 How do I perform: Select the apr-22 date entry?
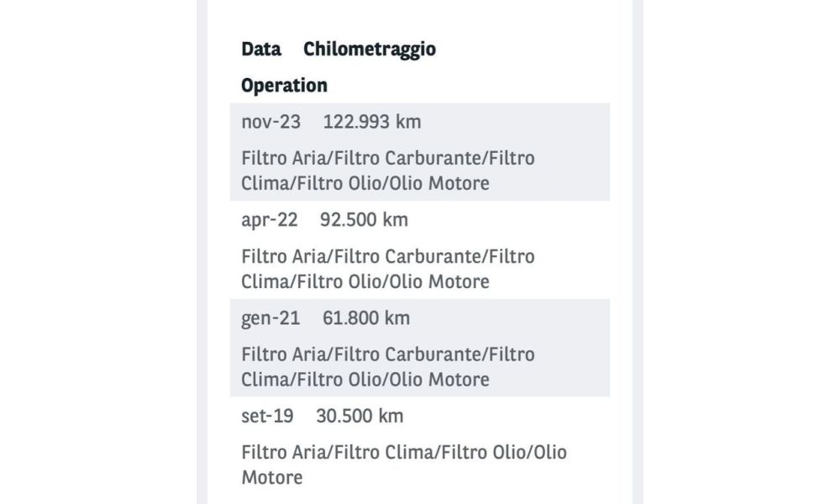269,221
